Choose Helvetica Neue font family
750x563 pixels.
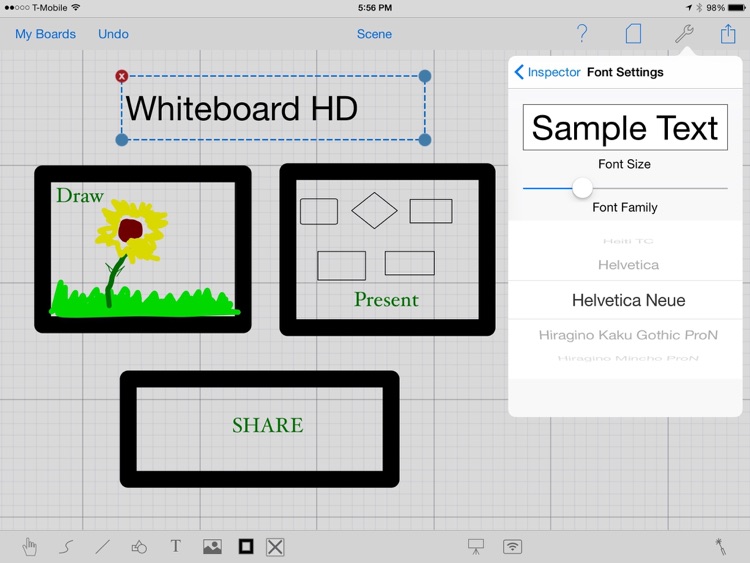629,300
